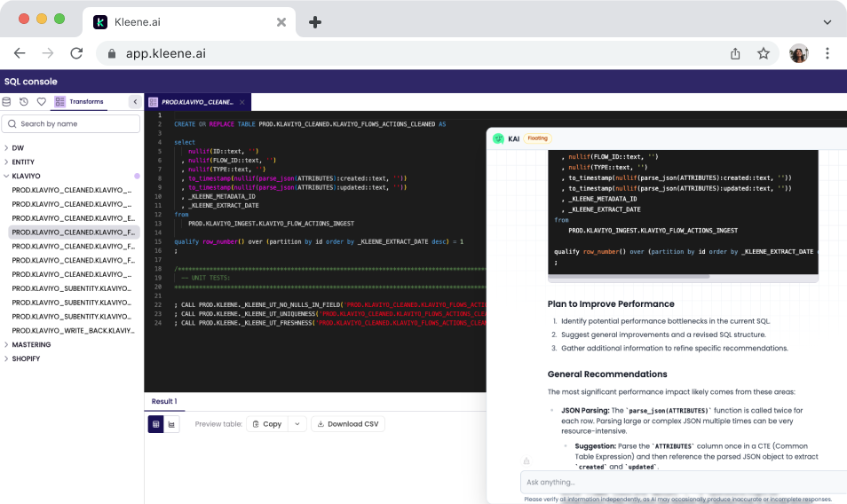Show results as chart view
This screenshot has width=847, height=504.
[x=171, y=424]
